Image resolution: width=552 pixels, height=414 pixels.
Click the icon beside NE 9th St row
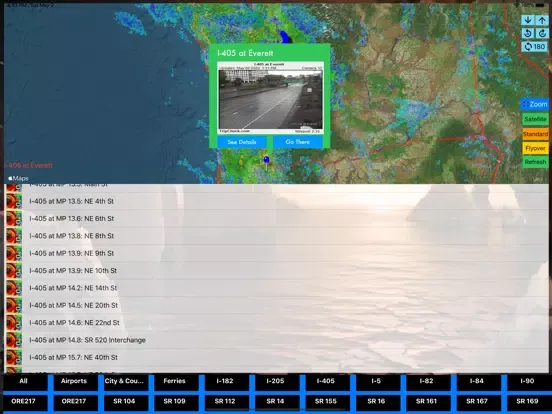14,253
